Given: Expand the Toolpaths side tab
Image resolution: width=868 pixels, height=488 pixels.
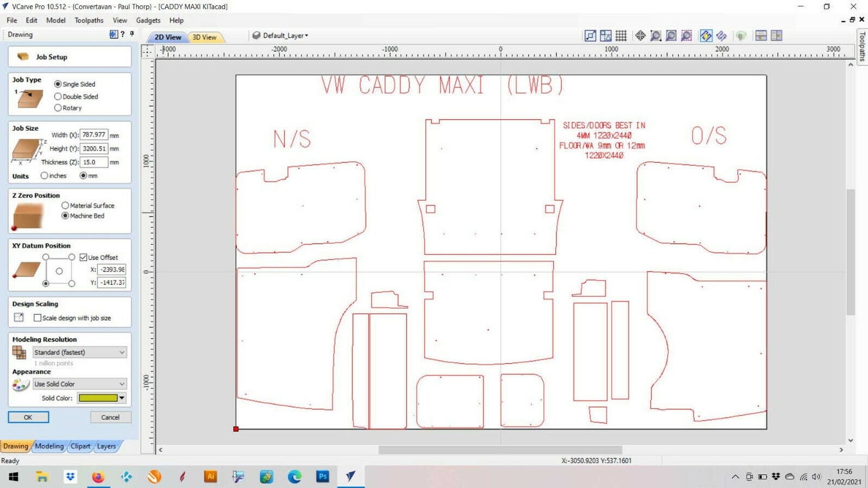Looking at the screenshot, I should click(862, 46).
